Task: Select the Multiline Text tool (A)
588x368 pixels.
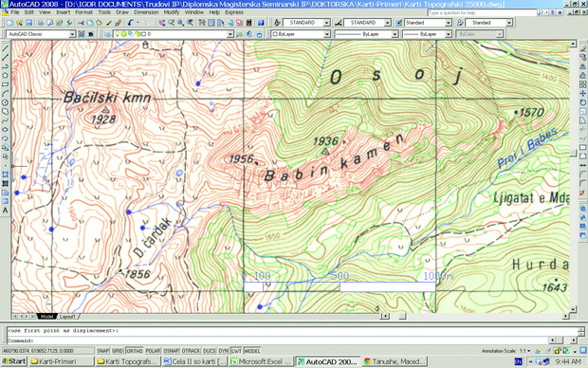Action: (x=6, y=211)
